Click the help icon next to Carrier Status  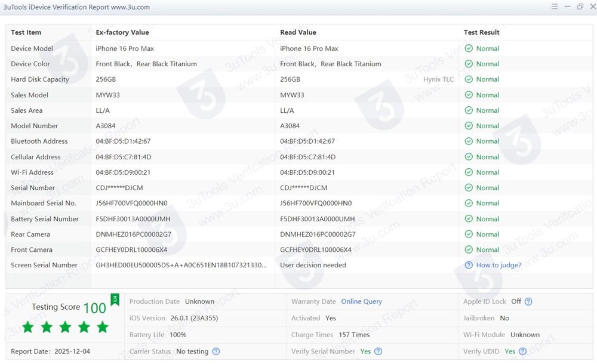pos(216,351)
